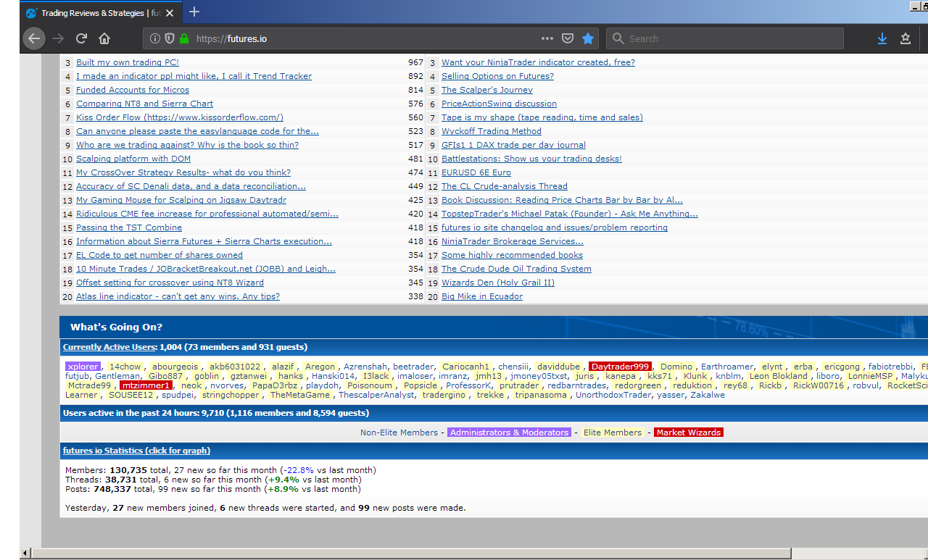Click the green padlock security icon
Image resolution: width=928 pixels, height=560 pixels.
(184, 38)
